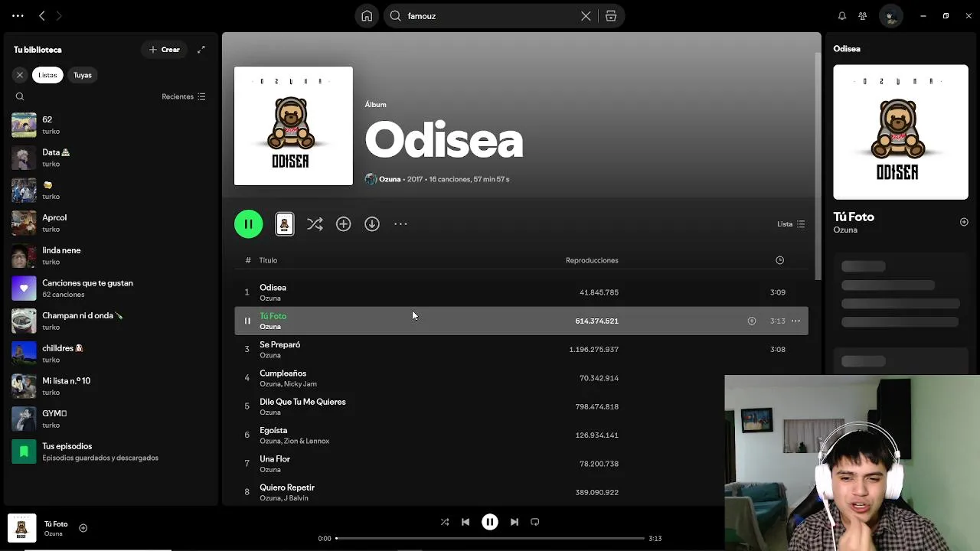This screenshot has height=551, width=980.
Task: Open the Nicky Jam artist link
Action: [x=300, y=384]
